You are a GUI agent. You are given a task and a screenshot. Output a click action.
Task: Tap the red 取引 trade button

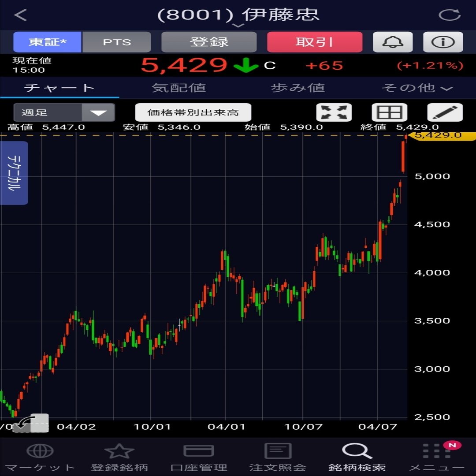(x=315, y=42)
